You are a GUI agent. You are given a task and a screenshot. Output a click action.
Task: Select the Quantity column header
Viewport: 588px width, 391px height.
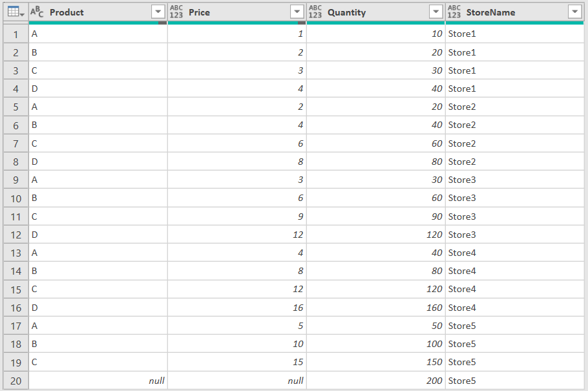[x=376, y=12]
